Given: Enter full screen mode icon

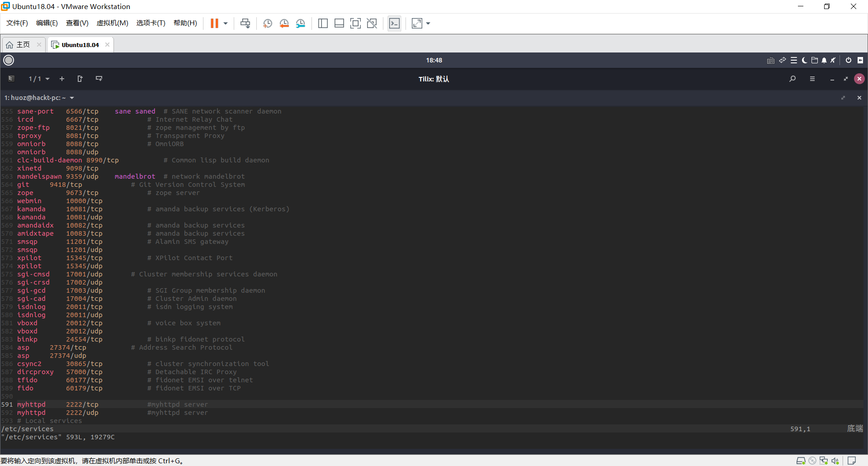Looking at the screenshot, I should point(356,23).
